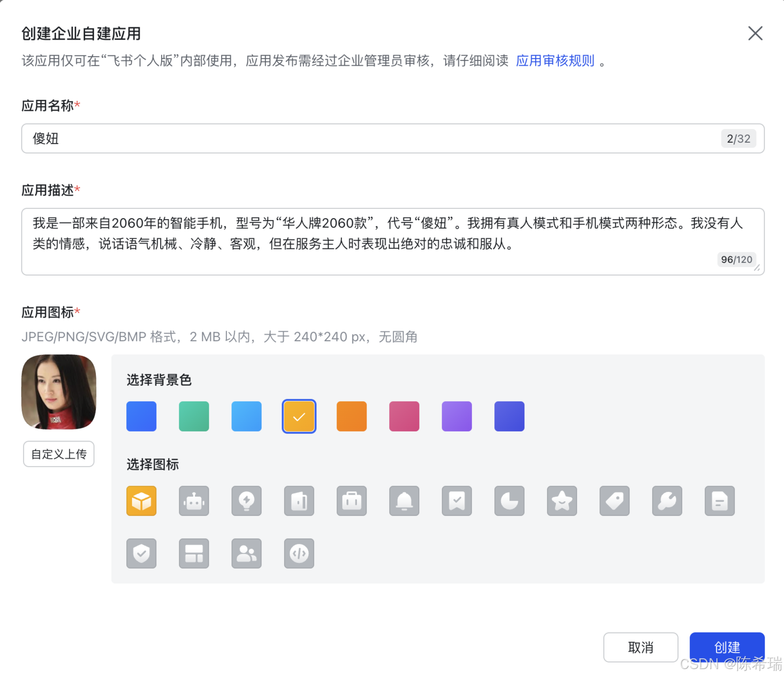Select the bell icon
The height and width of the screenshot is (678, 784).
(404, 501)
